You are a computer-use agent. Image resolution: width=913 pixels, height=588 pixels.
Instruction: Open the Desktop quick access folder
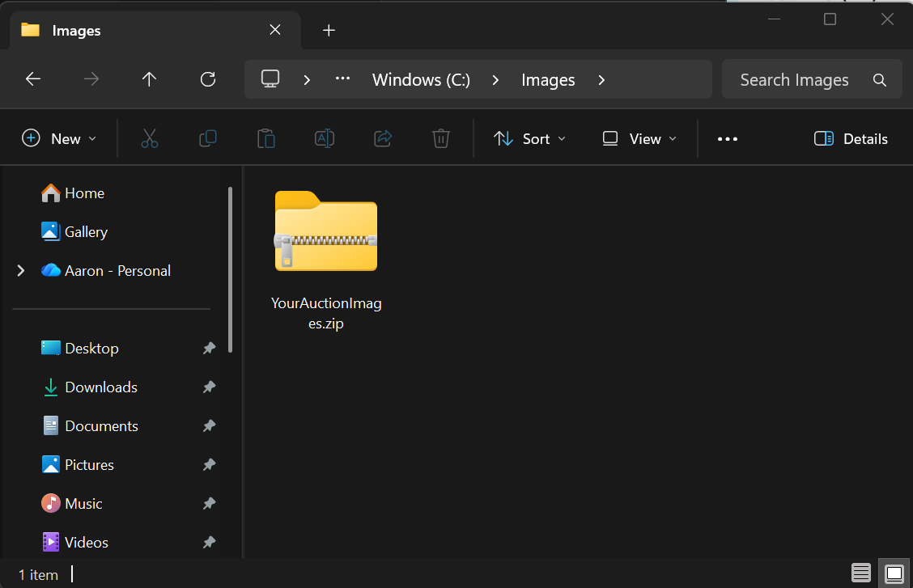pos(80,348)
